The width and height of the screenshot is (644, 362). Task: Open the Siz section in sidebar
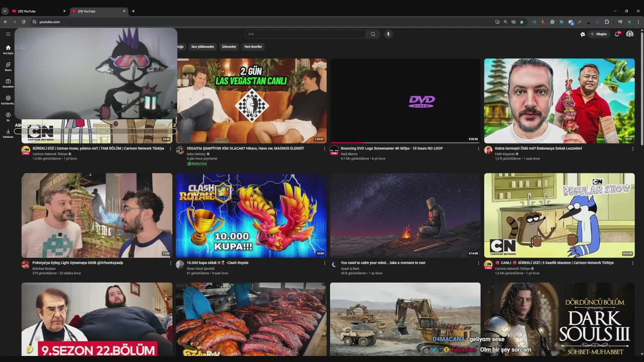click(8, 117)
